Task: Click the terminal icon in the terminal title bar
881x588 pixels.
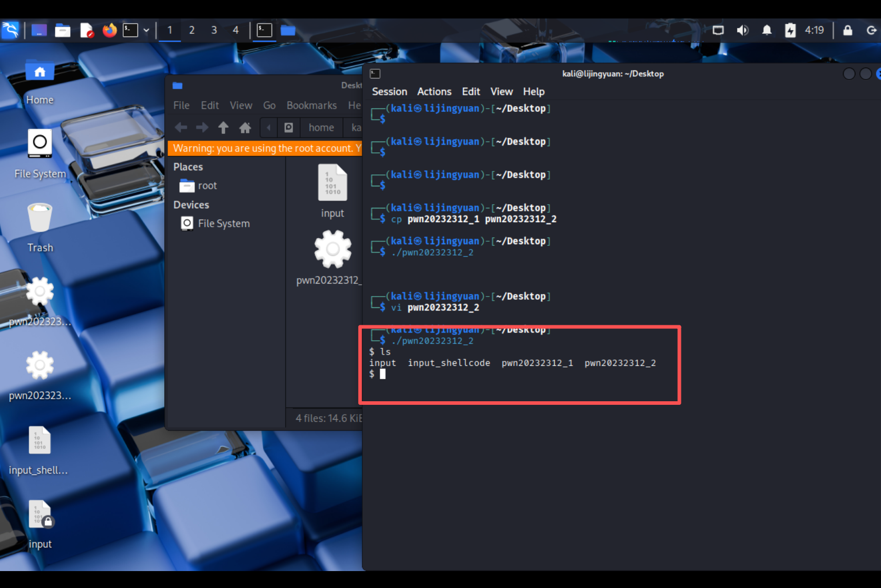Action: [x=375, y=74]
